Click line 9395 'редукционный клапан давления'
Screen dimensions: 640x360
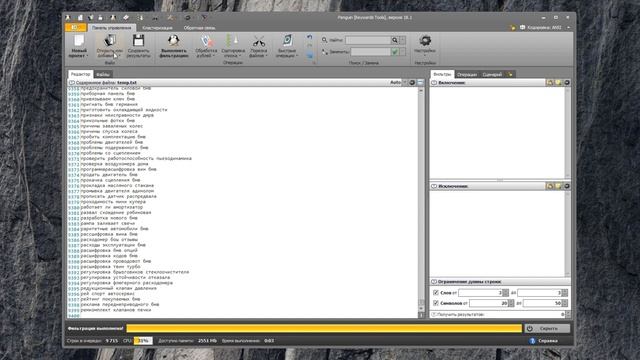pyautogui.click(x=118, y=288)
